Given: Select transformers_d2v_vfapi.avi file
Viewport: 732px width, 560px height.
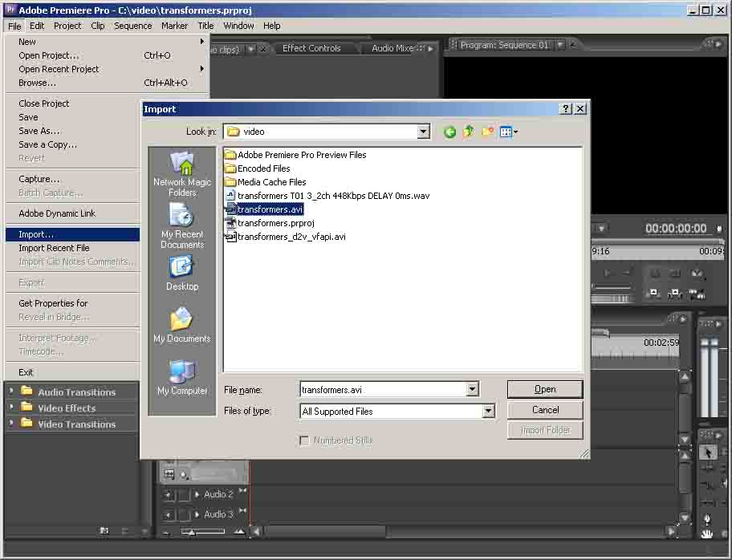Looking at the screenshot, I should click(x=285, y=237).
